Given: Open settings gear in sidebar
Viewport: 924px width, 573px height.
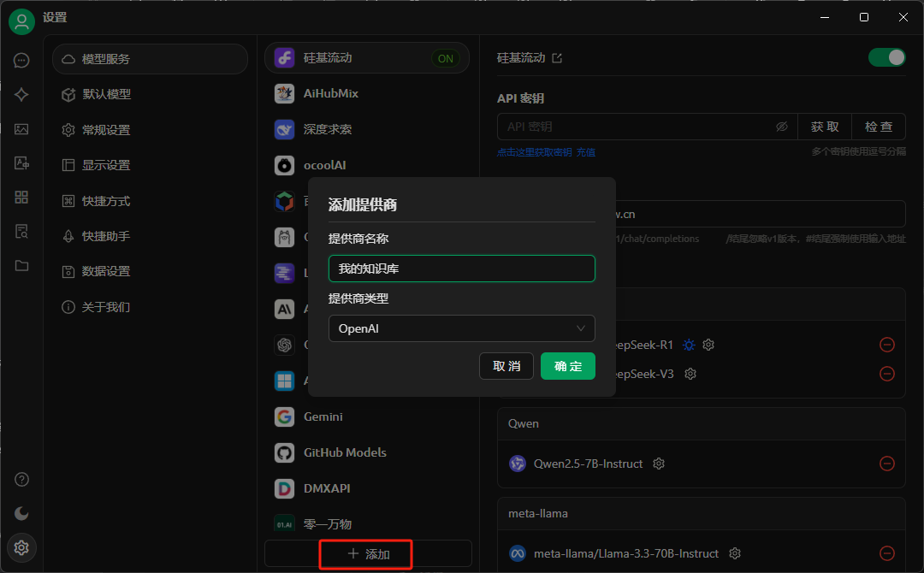Looking at the screenshot, I should pyautogui.click(x=21, y=547).
